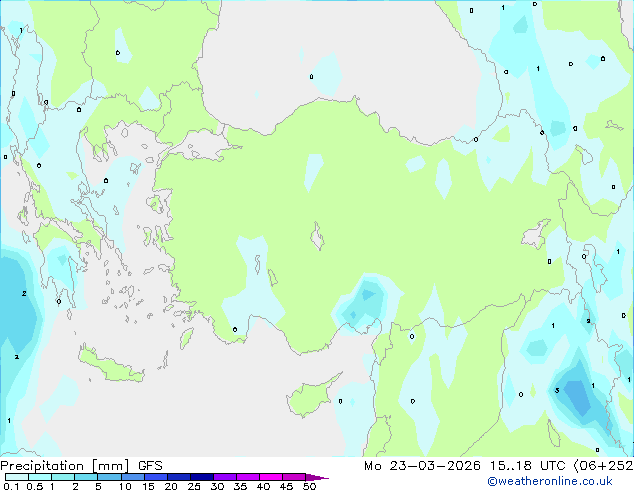
Task: Select the 5–10 mm legend swatch
Action: (x=109, y=477)
